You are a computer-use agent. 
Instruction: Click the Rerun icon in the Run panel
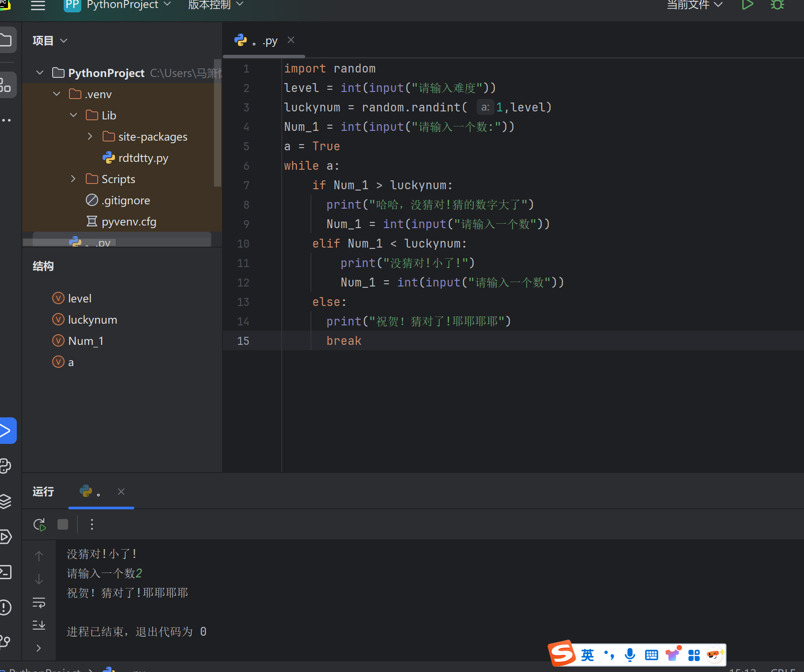pyautogui.click(x=39, y=525)
